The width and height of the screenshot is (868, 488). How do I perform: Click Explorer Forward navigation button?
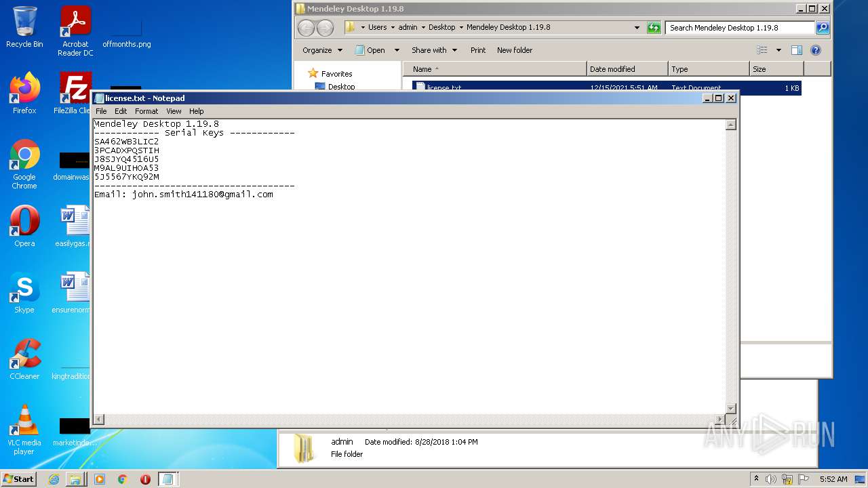[325, 28]
